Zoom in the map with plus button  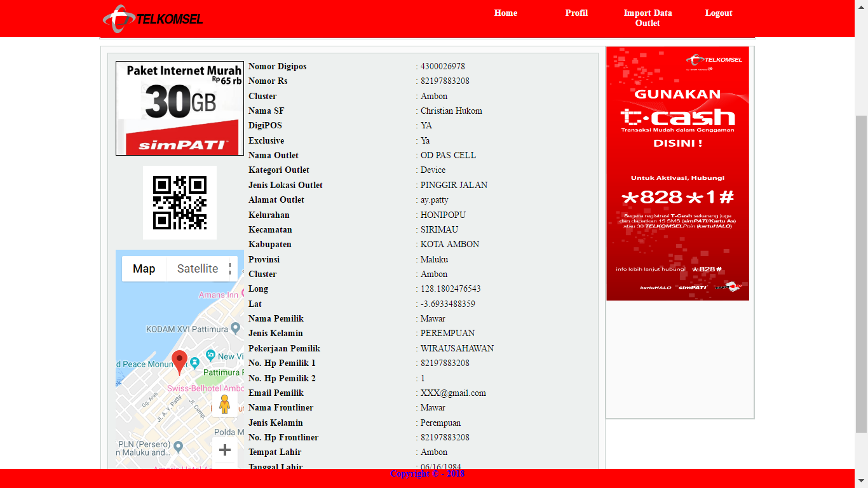coord(224,450)
